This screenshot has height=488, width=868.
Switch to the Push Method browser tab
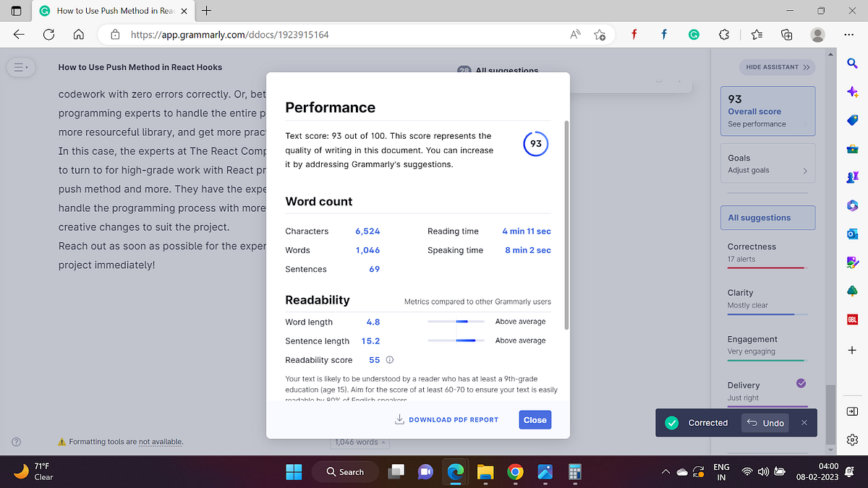pos(109,11)
